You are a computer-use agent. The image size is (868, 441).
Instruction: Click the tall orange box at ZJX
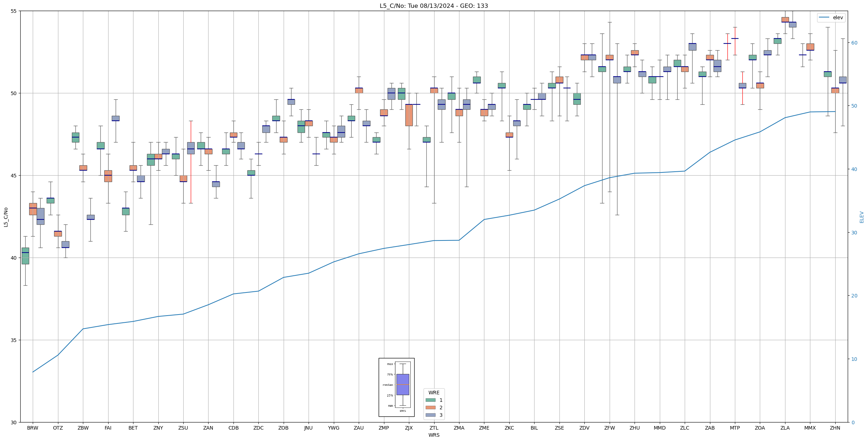tap(409, 115)
